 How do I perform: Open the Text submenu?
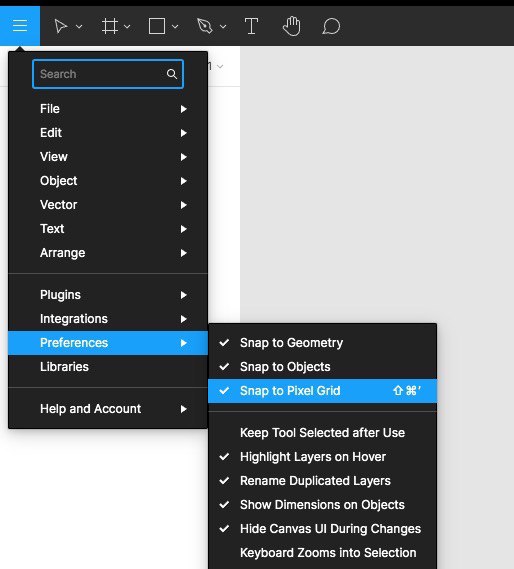click(x=108, y=229)
